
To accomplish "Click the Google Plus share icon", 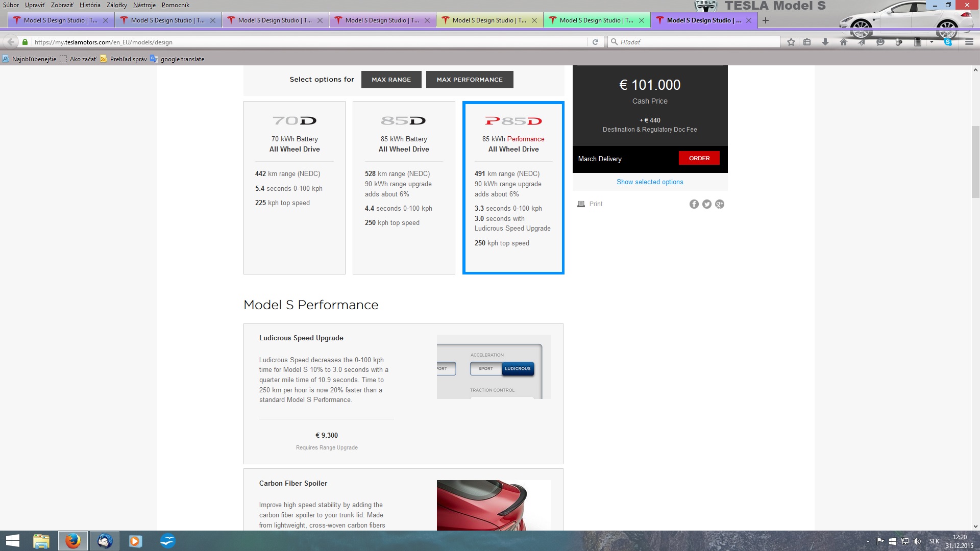I will [720, 204].
